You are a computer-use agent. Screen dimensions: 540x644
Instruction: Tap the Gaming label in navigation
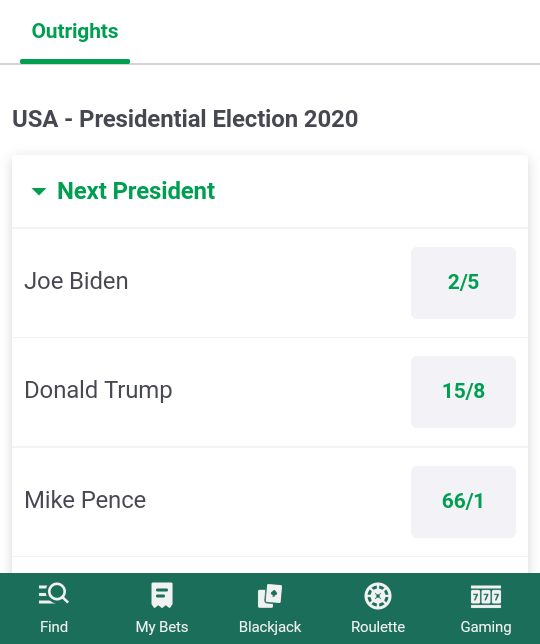(x=486, y=628)
